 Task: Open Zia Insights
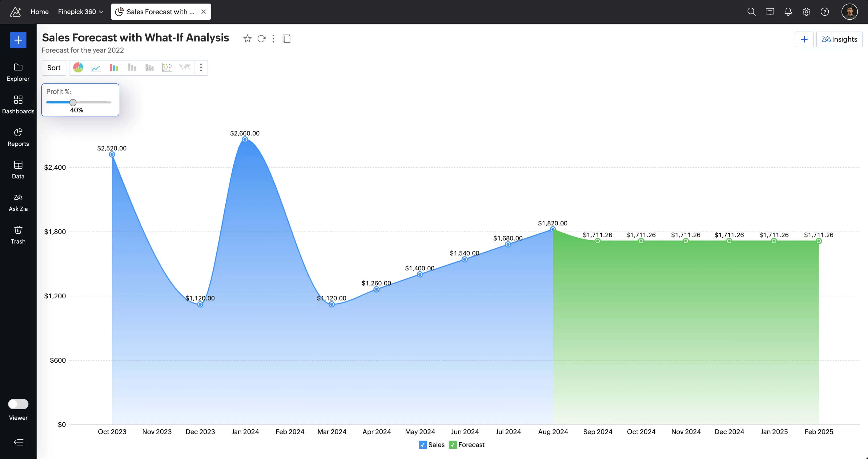pyautogui.click(x=839, y=39)
